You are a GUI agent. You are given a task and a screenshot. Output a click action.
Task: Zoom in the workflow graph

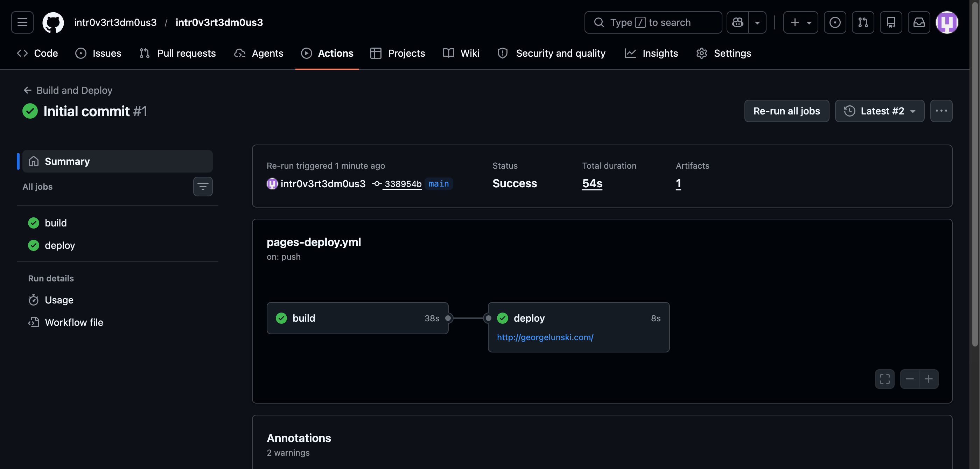tap(929, 379)
